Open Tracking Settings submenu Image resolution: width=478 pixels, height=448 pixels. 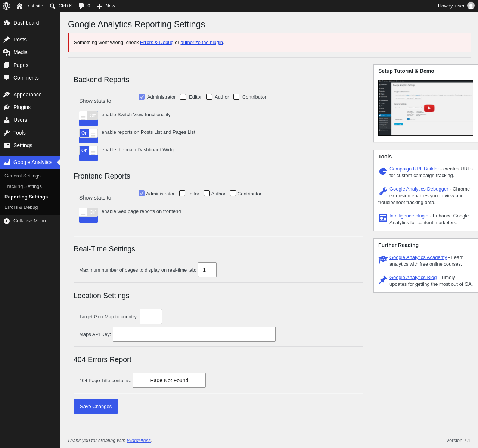[23, 186]
